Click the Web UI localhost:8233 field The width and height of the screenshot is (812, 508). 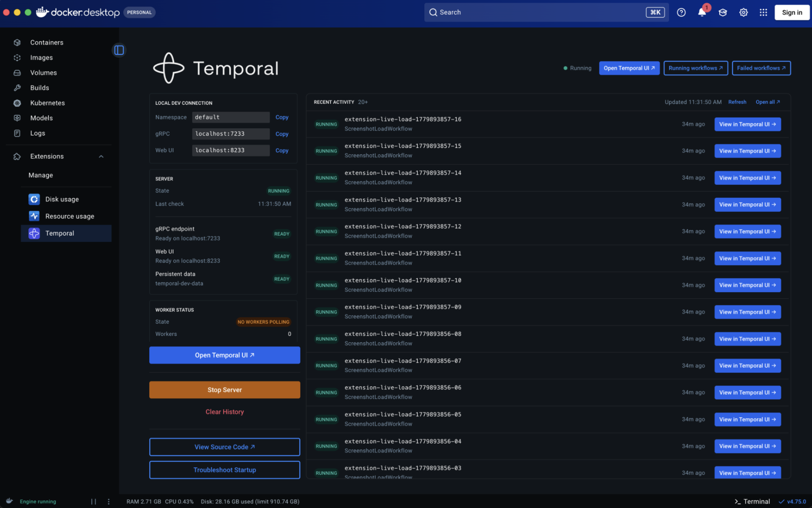pos(231,150)
